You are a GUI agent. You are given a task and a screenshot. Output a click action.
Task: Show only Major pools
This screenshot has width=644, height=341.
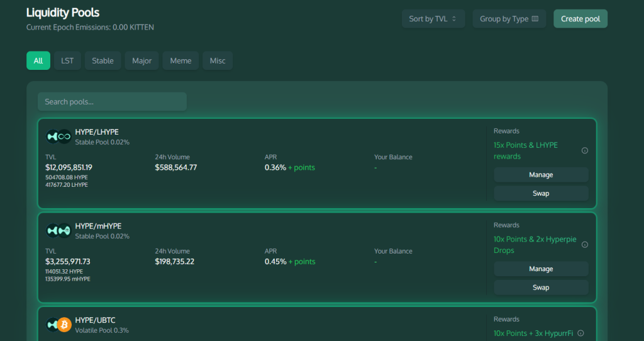(x=142, y=61)
